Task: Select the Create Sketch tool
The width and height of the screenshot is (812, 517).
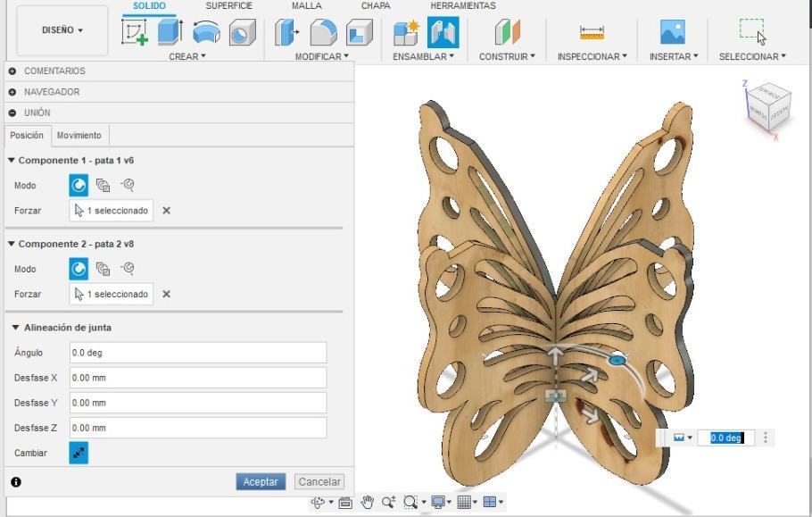Action: click(135, 32)
